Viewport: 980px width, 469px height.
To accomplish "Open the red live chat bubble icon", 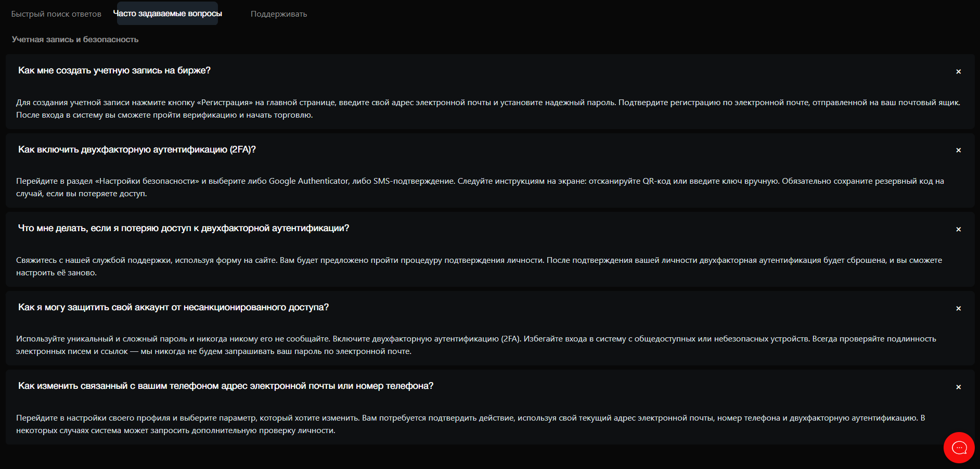I will (959, 448).
